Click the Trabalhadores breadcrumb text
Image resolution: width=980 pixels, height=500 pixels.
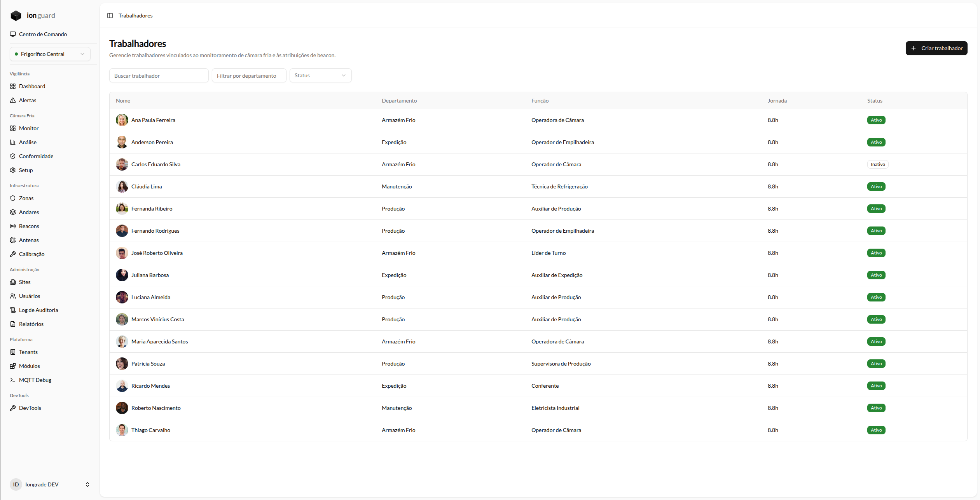[135, 16]
